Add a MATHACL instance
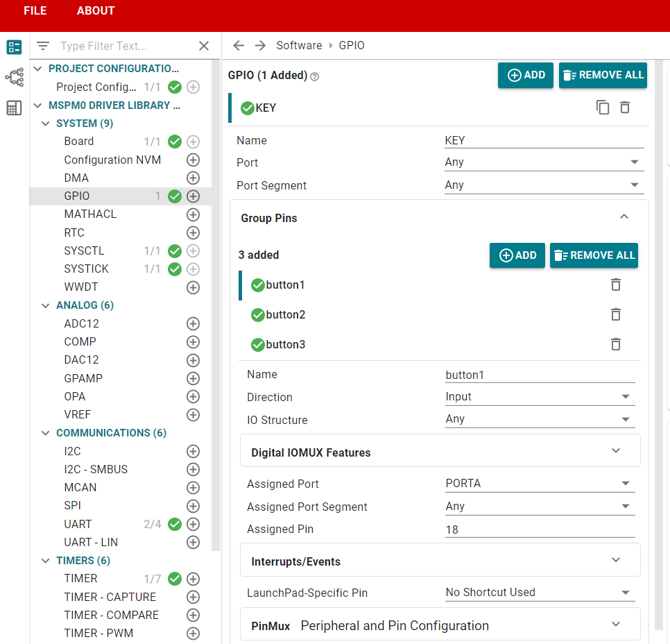 point(193,214)
